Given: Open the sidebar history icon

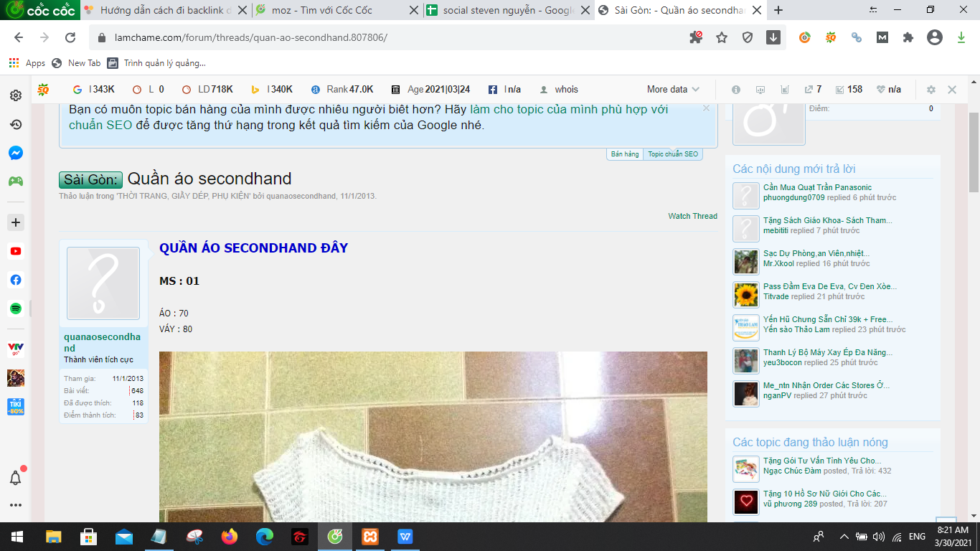Looking at the screenshot, I should pos(15,124).
